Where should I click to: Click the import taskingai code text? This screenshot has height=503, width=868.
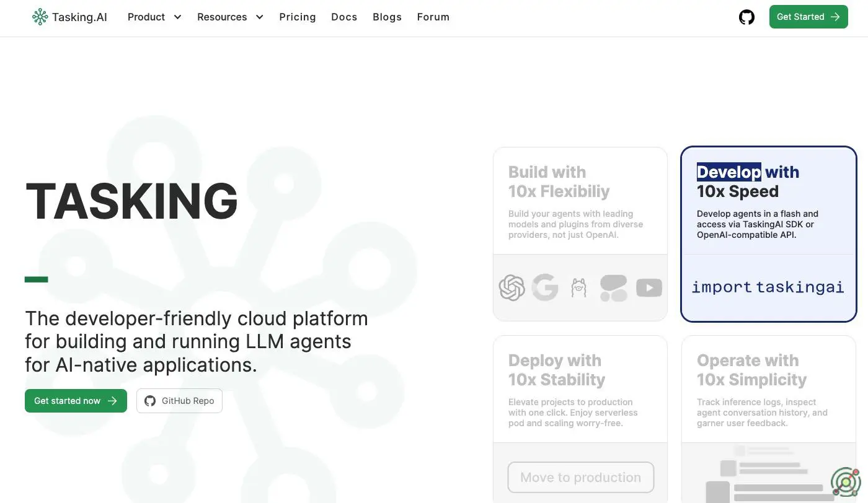click(768, 287)
